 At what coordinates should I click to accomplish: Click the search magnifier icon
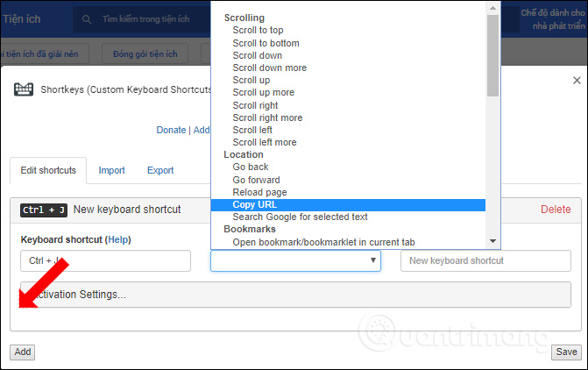point(88,18)
